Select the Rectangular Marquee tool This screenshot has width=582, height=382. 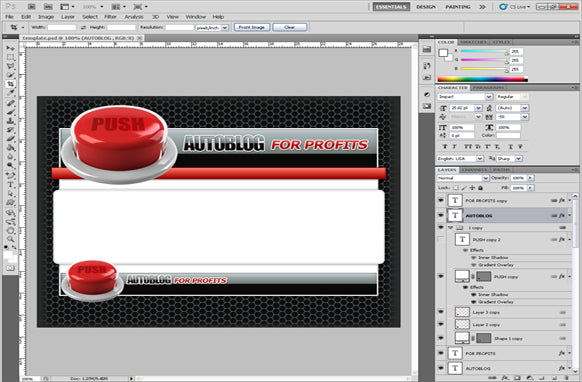click(10, 57)
